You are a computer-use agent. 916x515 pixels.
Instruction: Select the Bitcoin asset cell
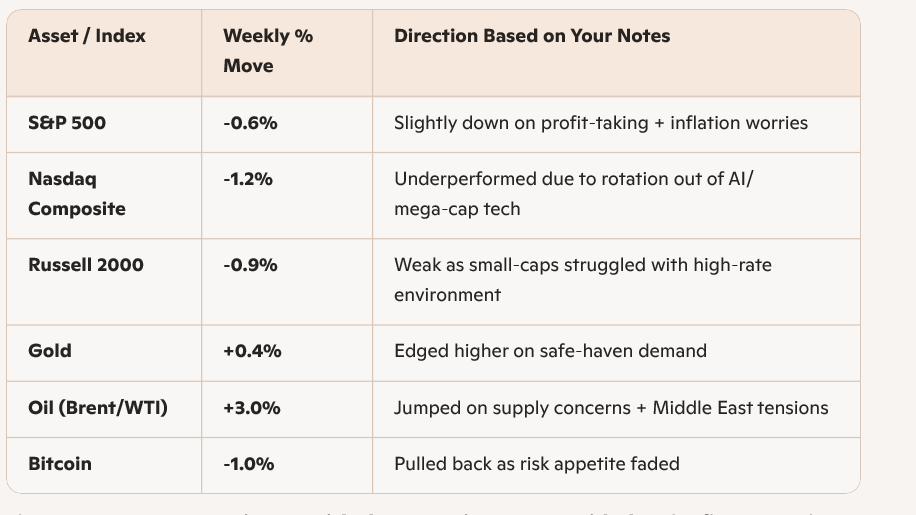(60, 464)
